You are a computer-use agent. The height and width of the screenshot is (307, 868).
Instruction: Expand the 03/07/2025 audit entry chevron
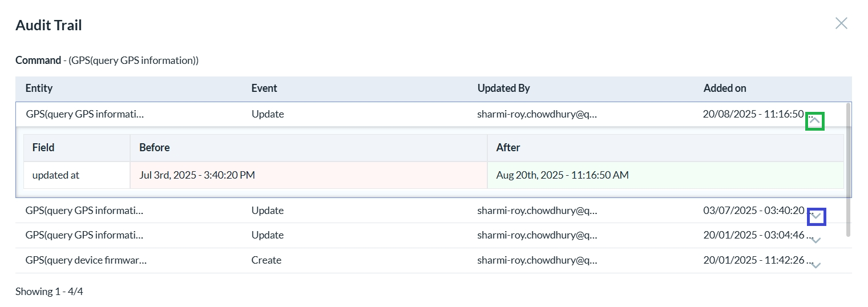[x=816, y=216]
